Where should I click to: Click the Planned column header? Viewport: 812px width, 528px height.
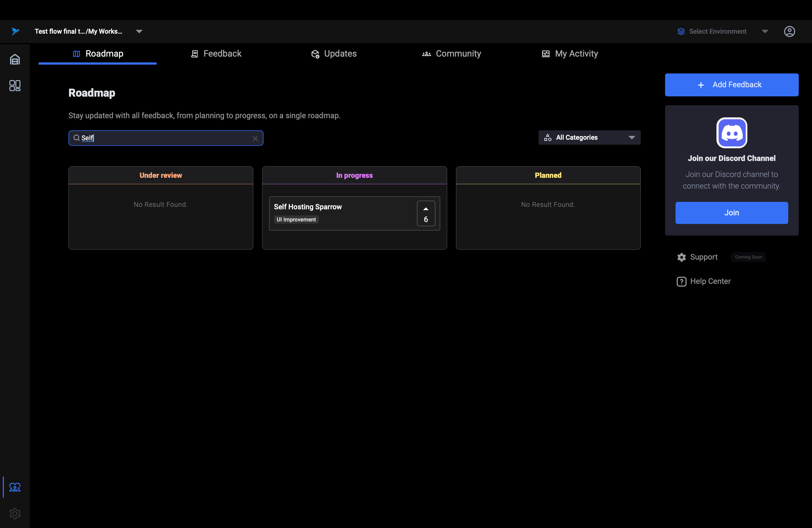548,175
